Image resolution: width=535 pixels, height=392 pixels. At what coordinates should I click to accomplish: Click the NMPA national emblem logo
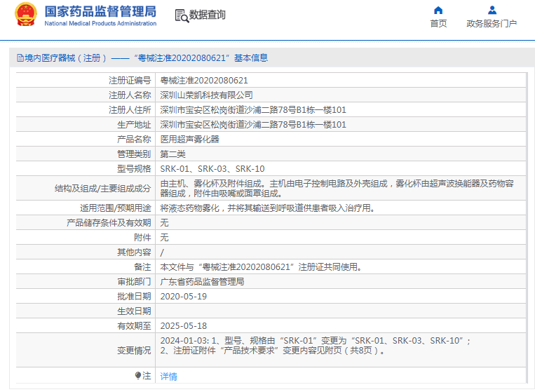coord(26,15)
